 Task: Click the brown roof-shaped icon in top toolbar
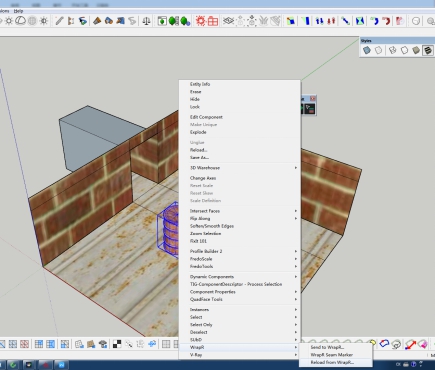97,21
